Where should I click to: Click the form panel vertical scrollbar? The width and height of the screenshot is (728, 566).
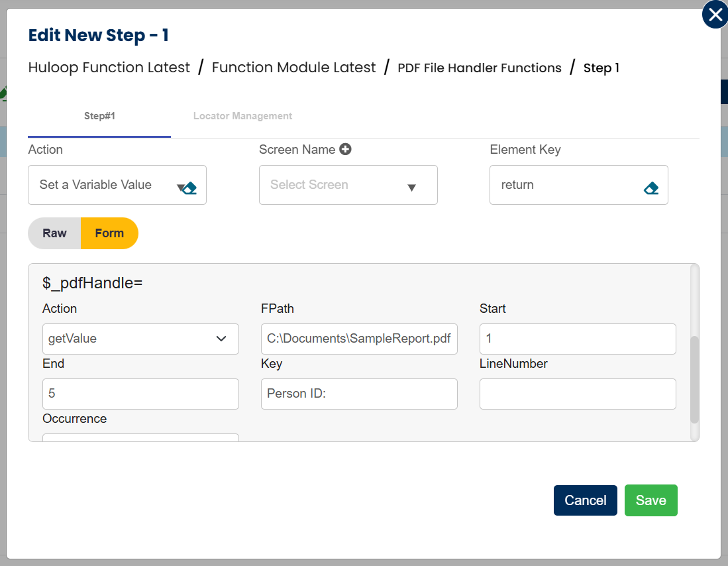pos(695,379)
